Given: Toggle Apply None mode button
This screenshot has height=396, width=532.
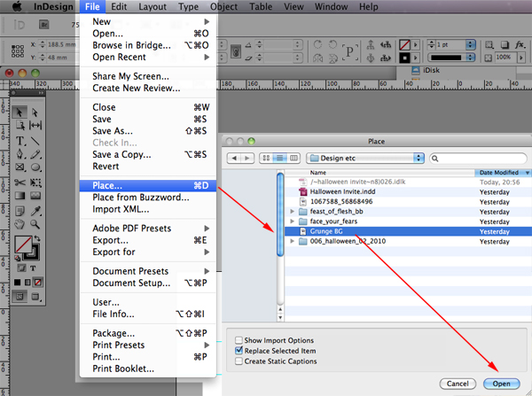Looking at the screenshot, I should coord(37,282).
